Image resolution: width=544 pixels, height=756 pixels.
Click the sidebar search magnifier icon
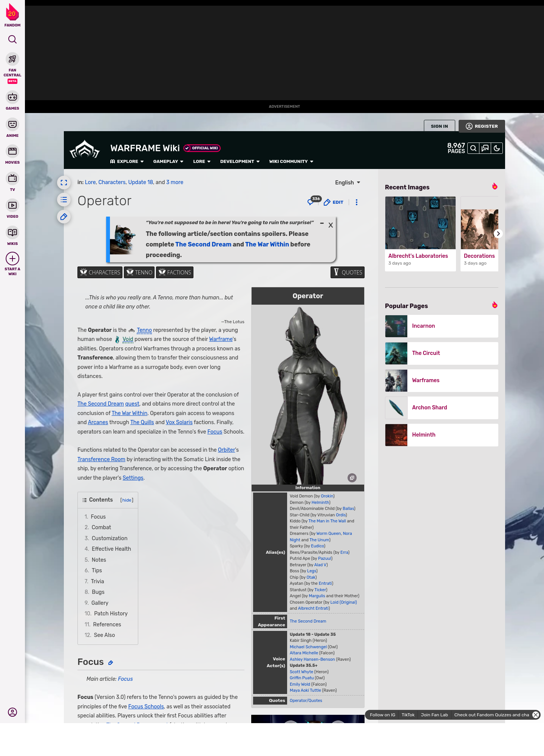[12, 39]
